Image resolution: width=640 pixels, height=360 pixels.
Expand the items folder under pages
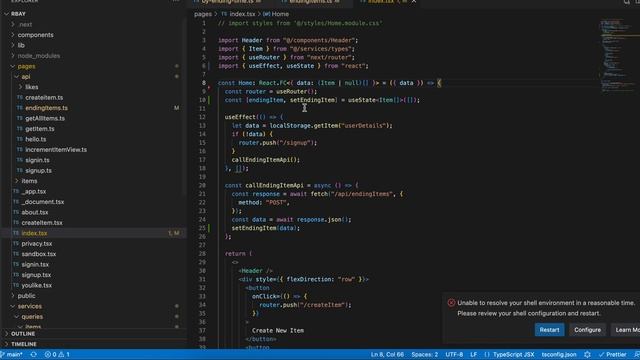pos(29,181)
